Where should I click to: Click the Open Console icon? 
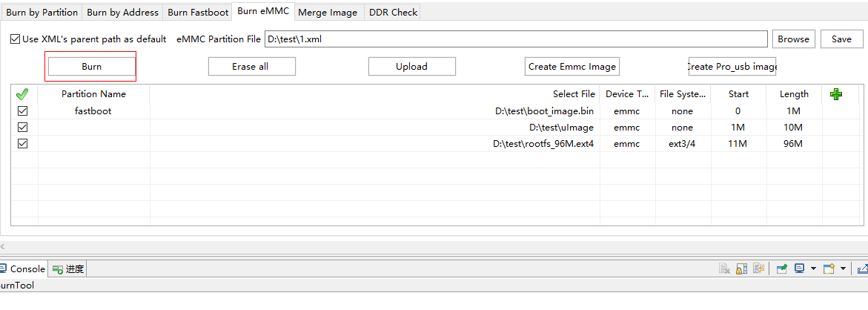[829, 269]
